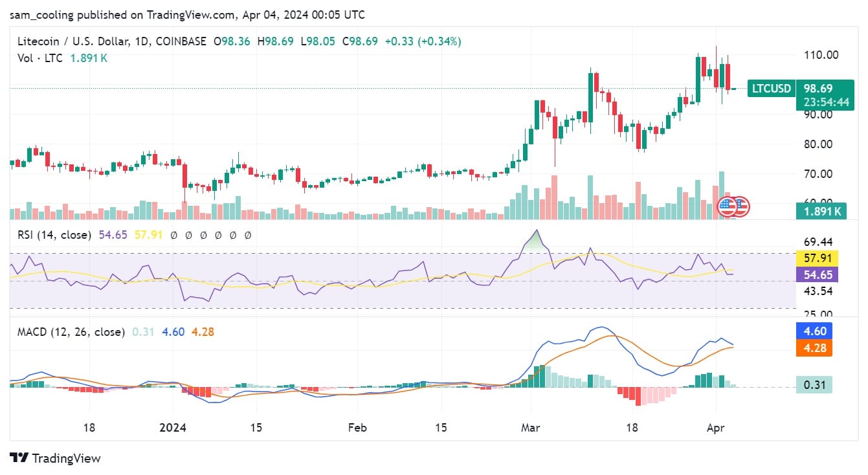Click the green 98.69 last price tag
This screenshot has width=868, height=475.
point(818,88)
